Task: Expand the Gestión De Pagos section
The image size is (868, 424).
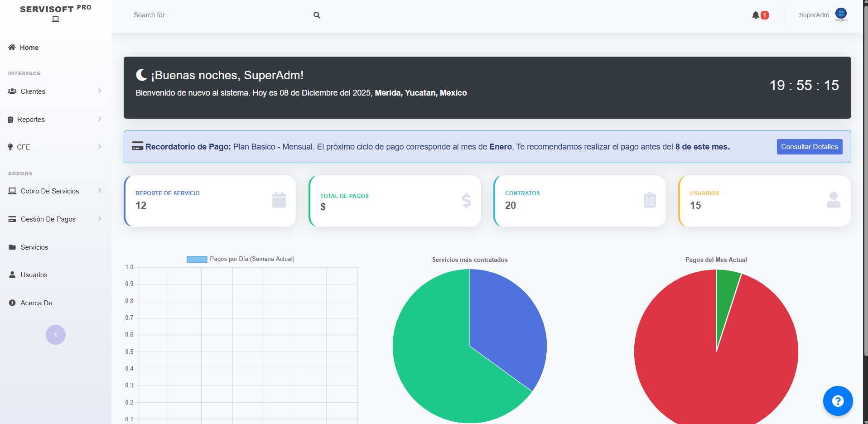Action: click(48, 219)
